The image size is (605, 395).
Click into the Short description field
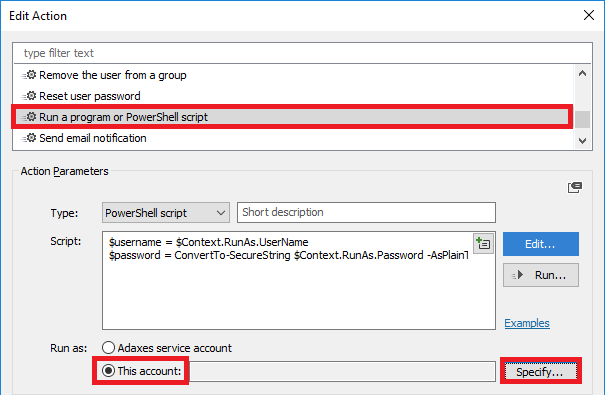coord(366,212)
